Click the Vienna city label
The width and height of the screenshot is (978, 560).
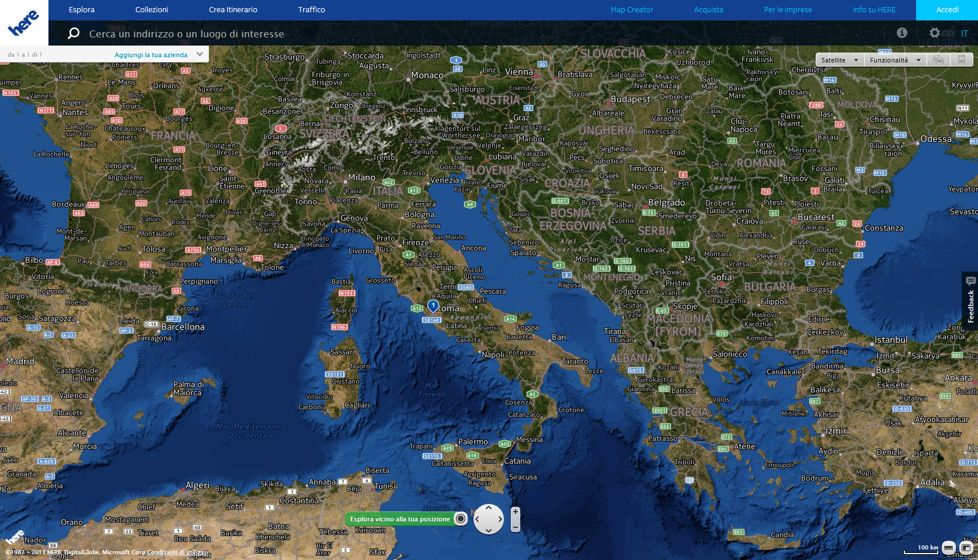(519, 72)
